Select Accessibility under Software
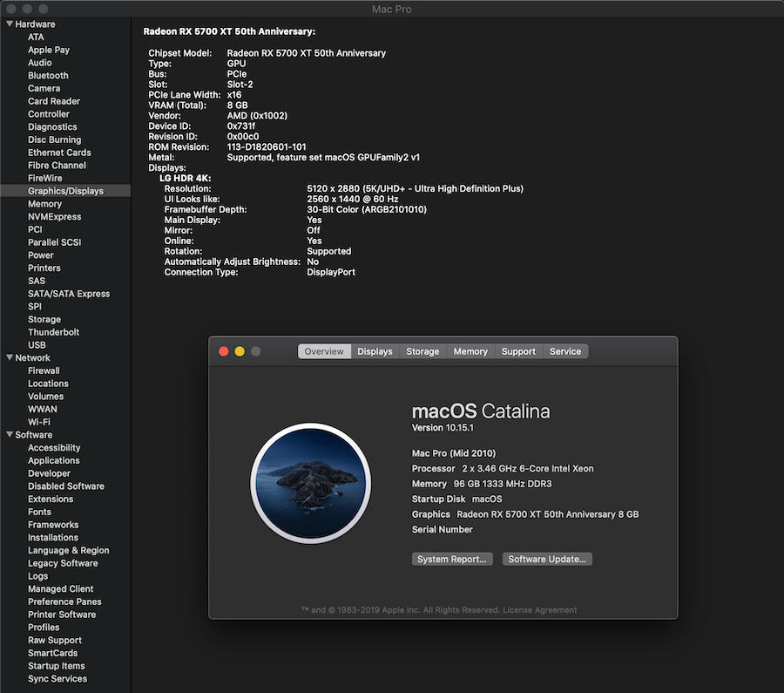 [x=54, y=447]
